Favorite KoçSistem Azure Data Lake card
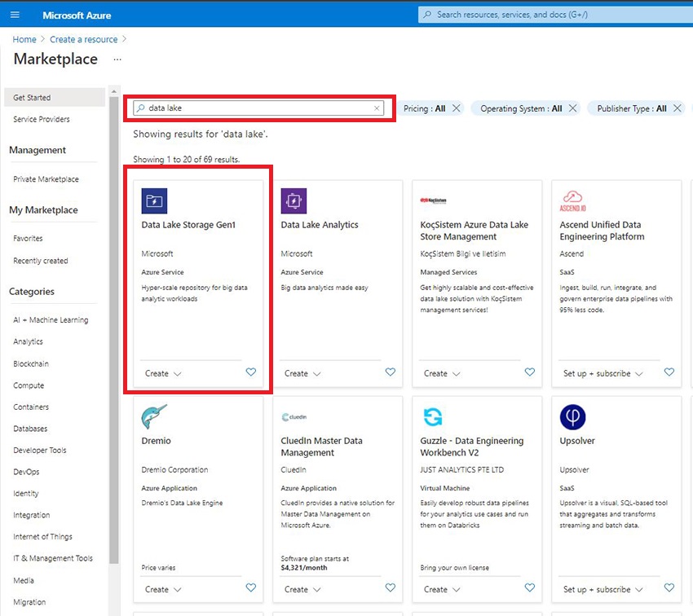 point(529,372)
